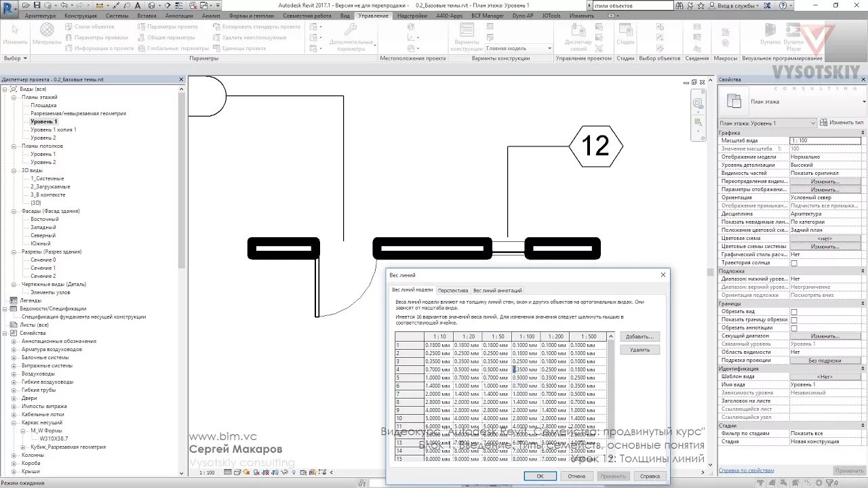Click the Отмена button in dialog
Viewport: 868px width, 488px height.
576,476
